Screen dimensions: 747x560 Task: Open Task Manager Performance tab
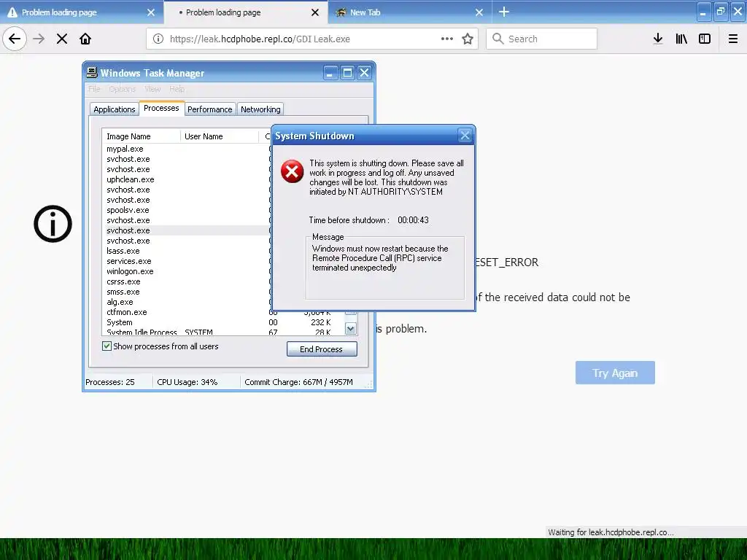pos(209,109)
